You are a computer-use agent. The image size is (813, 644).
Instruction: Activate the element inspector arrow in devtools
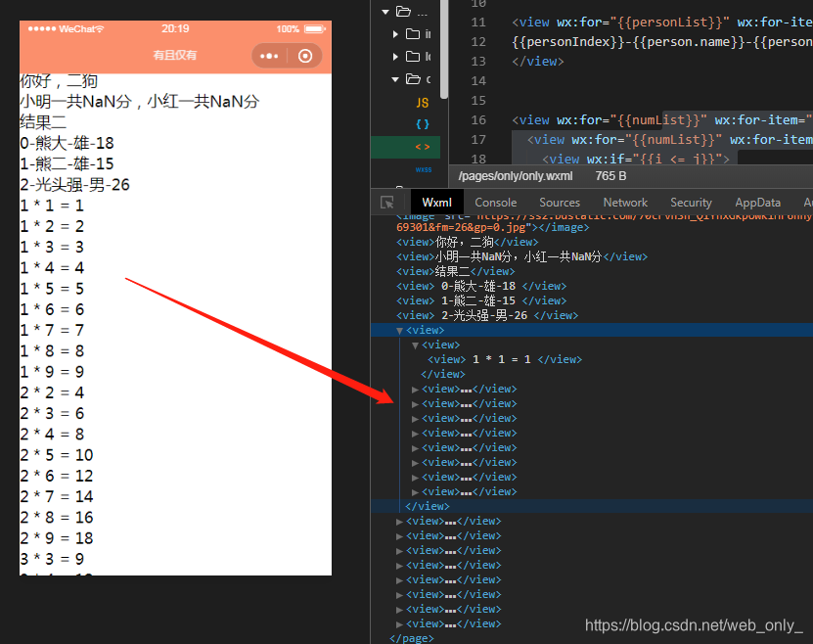point(386,203)
